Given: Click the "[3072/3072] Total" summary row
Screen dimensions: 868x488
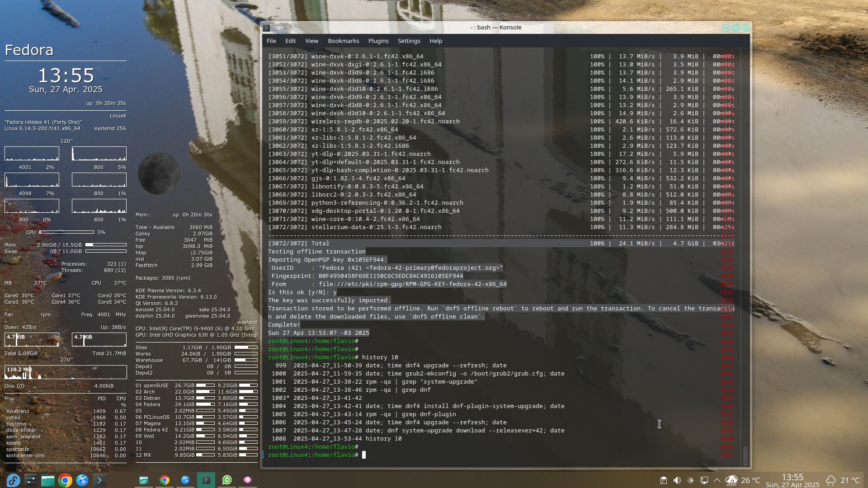Looking at the screenshot, I should tap(501, 244).
